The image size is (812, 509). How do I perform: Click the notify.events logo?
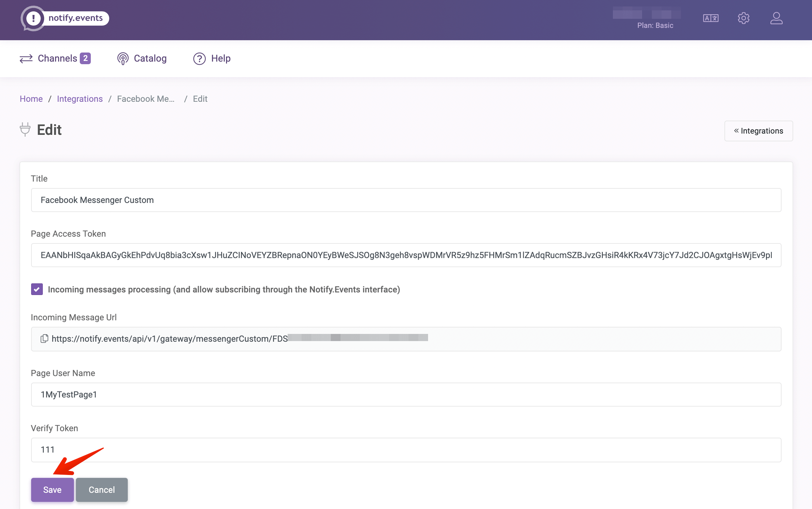65,18
